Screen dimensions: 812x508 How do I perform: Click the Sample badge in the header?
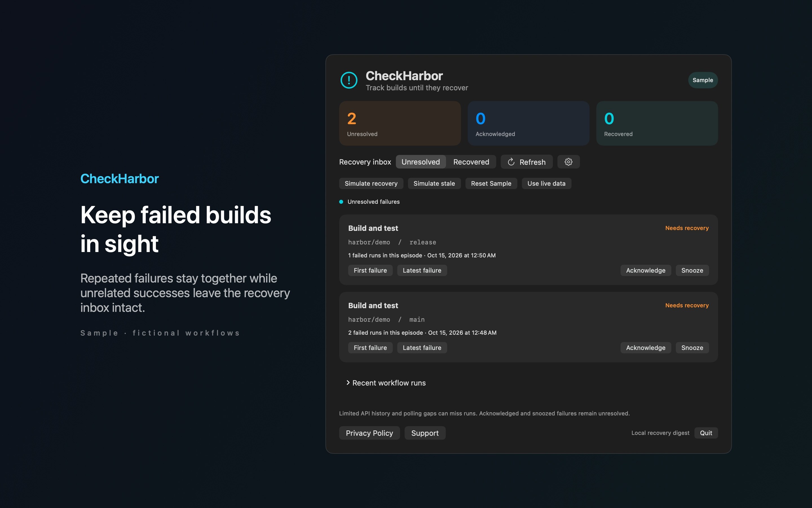click(x=703, y=80)
